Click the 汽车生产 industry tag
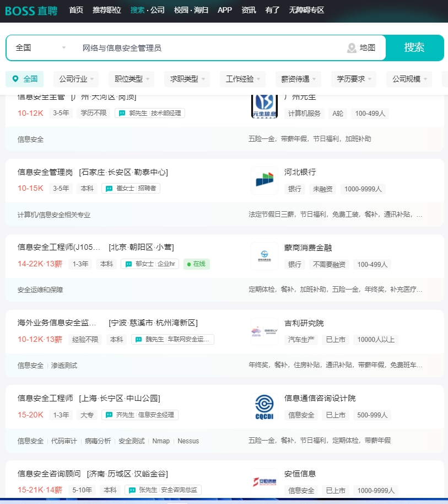This screenshot has width=448, height=504. (x=301, y=340)
